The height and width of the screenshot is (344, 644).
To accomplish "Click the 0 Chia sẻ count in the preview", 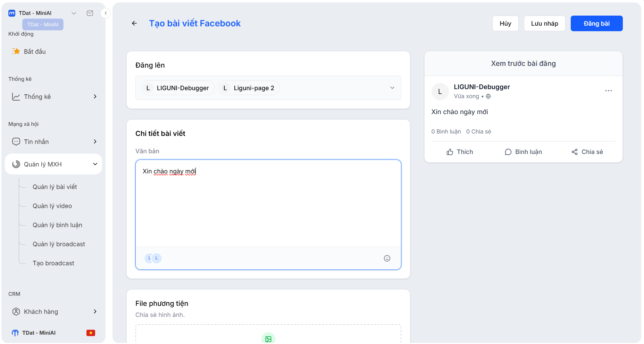I will (479, 131).
